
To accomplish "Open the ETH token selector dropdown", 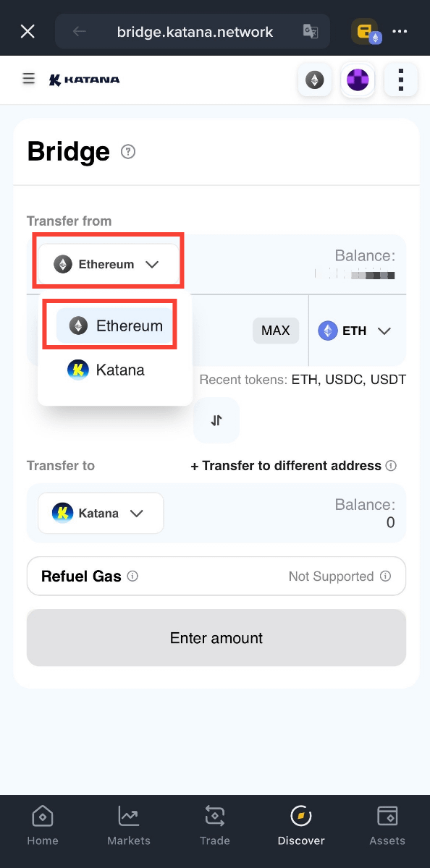I will point(355,331).
